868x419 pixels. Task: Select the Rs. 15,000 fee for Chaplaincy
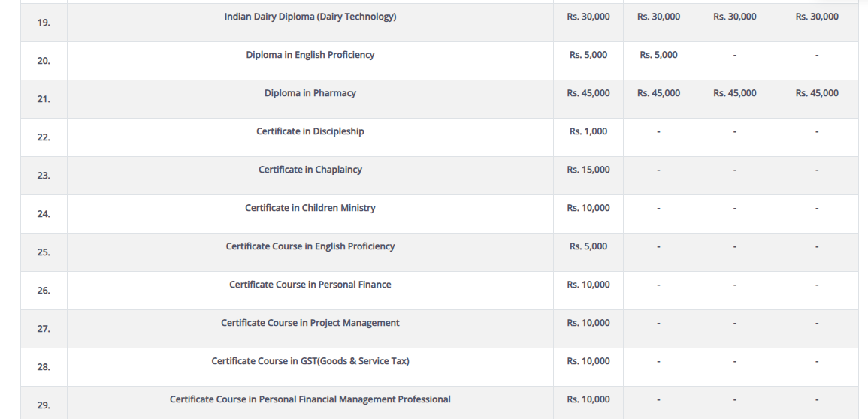click(x=588, y=170)
